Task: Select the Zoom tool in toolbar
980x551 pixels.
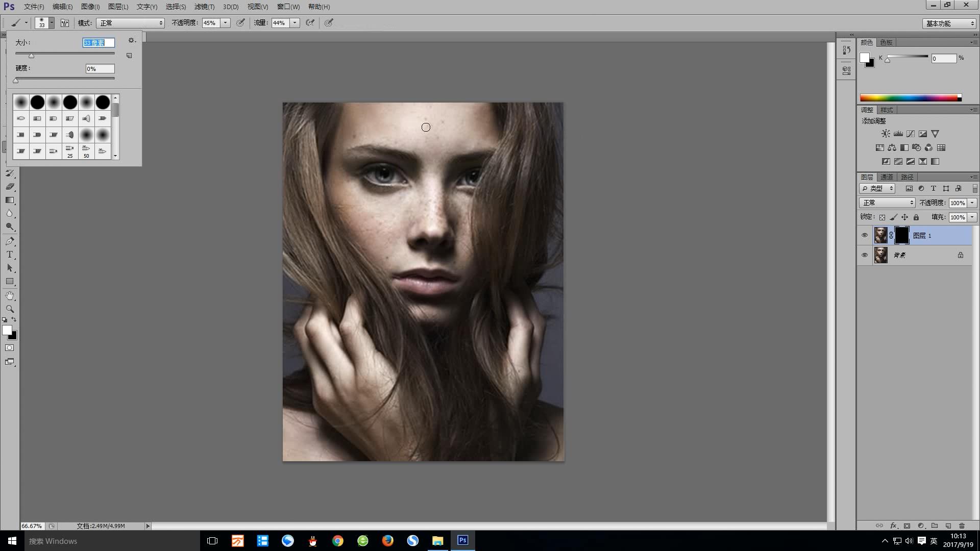Action: [10, 309]
